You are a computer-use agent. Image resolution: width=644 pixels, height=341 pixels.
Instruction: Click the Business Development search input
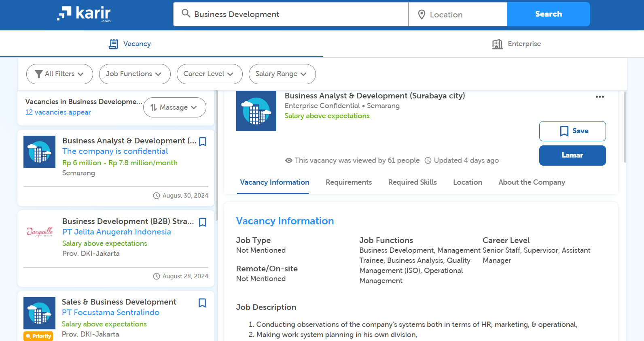[x=291, y=14]
